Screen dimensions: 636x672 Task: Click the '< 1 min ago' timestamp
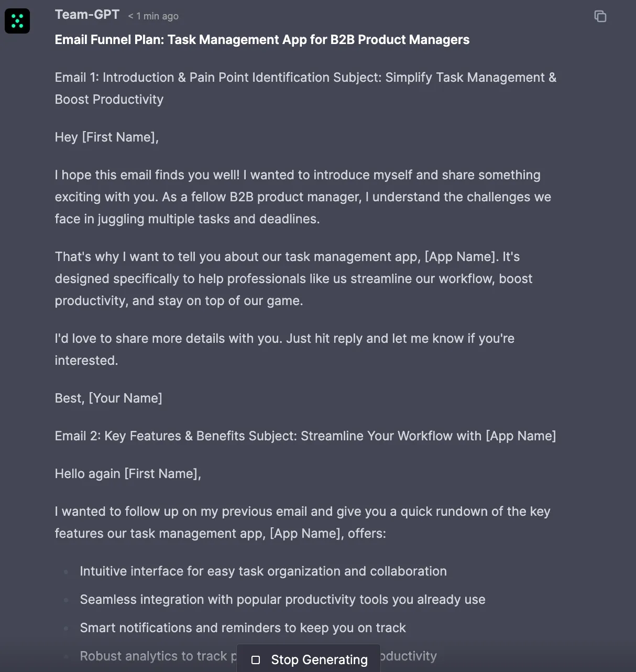click(153, 16)
